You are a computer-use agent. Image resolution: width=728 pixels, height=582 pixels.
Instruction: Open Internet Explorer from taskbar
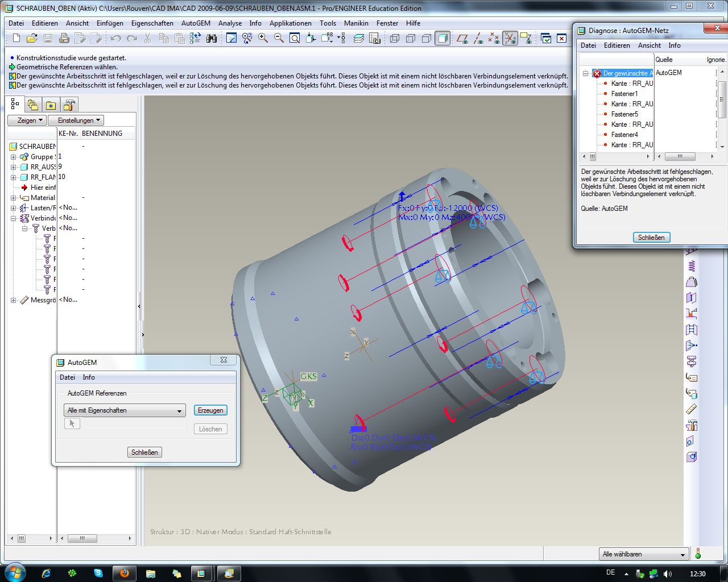[46, 573]
